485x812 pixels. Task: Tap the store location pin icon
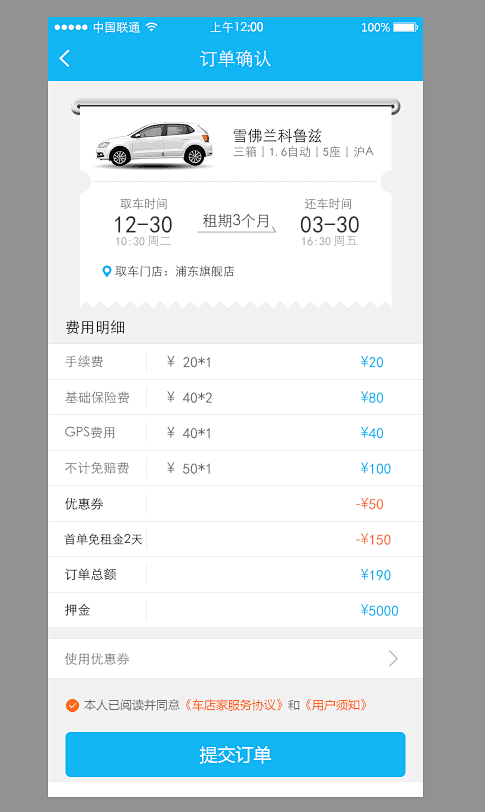(x=107, y=271)
